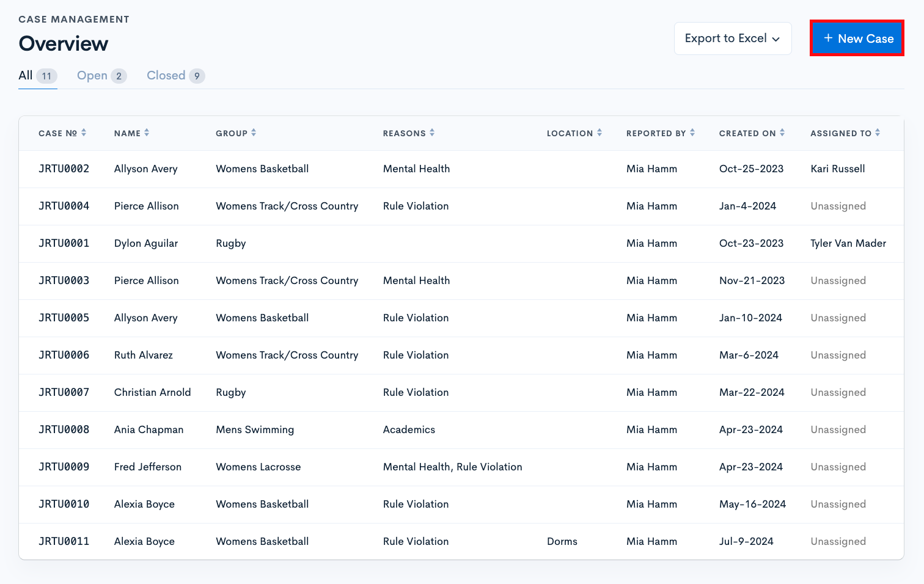Switch to the Open cases tab
Image resolution: width=924 pixels, height=584 pixels.
point(101,76)
